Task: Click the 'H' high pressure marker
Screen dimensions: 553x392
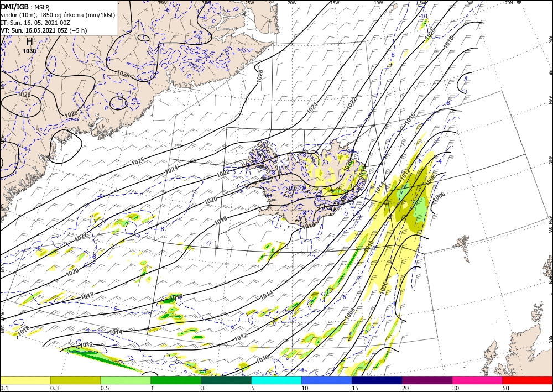Action: tap(30, 41)
